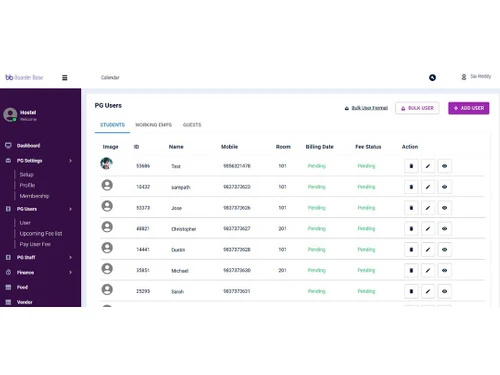This screenshot has width=500, height=375.
Task: Delete user Test with trash icon
Action: 411,166
